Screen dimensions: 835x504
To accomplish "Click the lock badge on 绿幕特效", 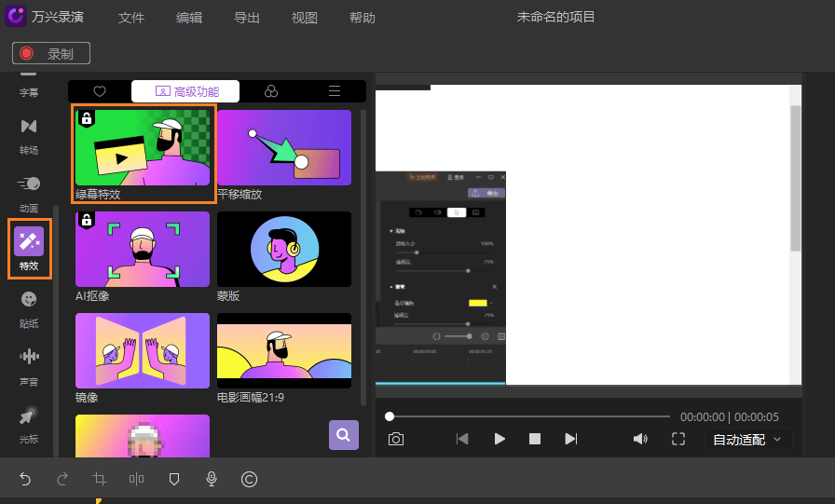I will click(87, 118).
